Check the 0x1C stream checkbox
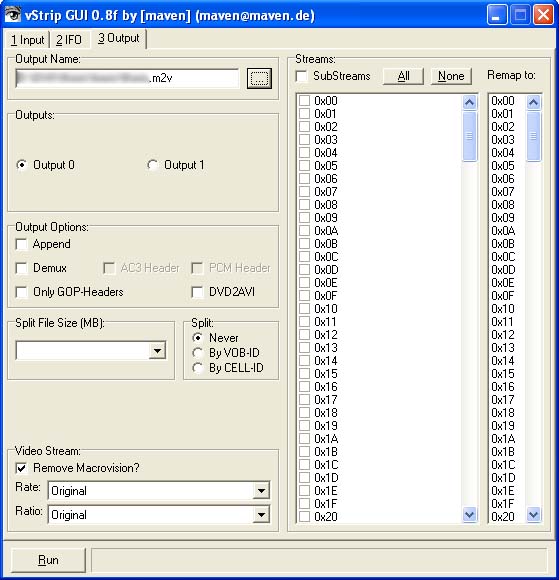This screenshot has width=559, height=580. tap(304, 465)
